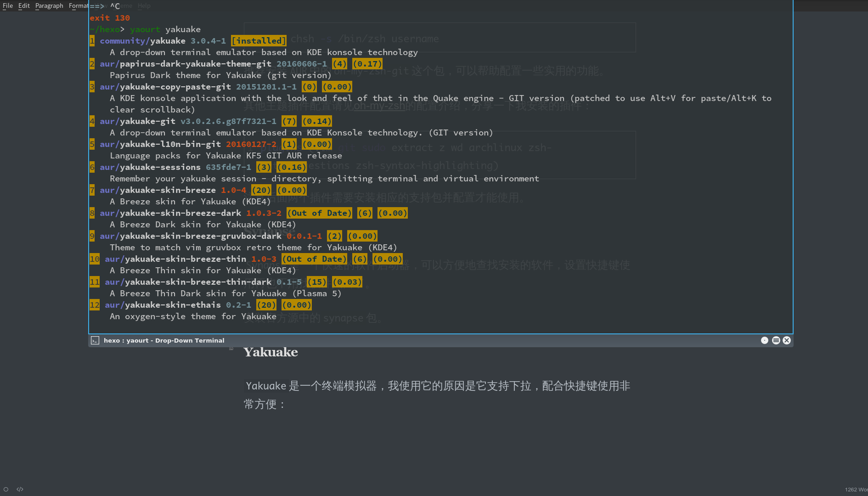The height and width of the screenshot is (496, 868).
Task: Click 'Papirus Dark theme for Yakuake' description
Action: coord(220,75)
